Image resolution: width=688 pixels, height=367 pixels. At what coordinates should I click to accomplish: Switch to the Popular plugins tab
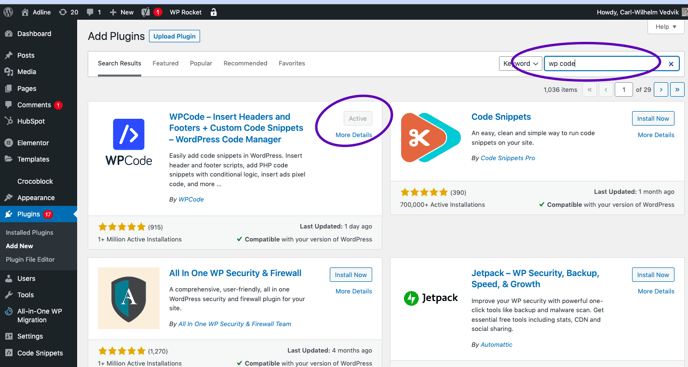click(201, 63)
